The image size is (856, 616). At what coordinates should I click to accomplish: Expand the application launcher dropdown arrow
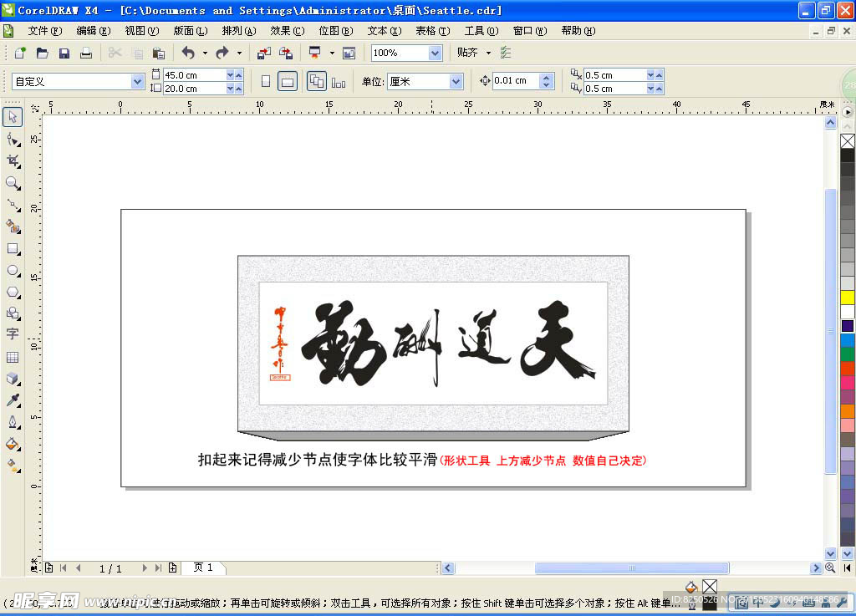332,53
